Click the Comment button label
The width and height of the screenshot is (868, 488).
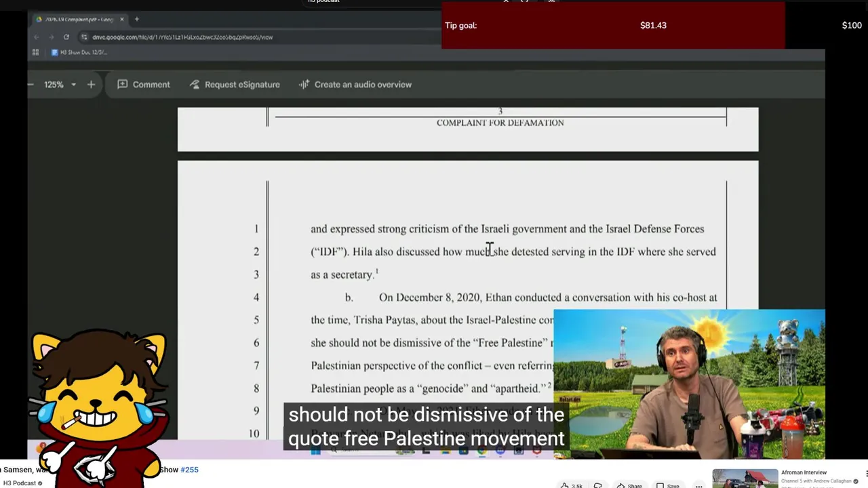pos(151,85)
